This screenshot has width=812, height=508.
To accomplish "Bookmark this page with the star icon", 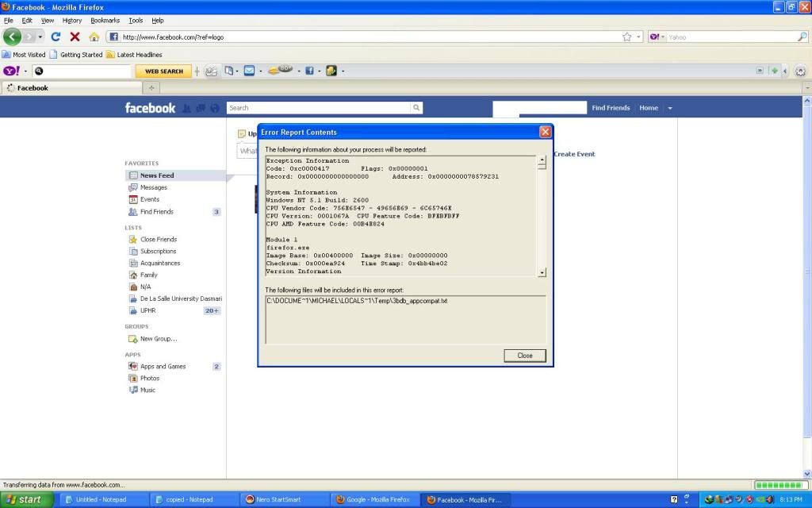I will click(x=627, y=37).
